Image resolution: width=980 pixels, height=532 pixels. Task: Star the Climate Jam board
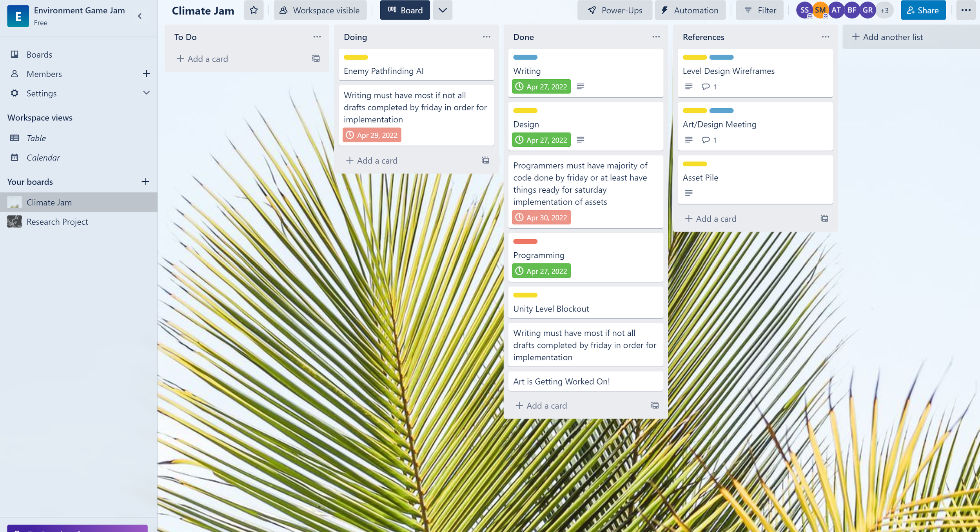click(254, 10)
